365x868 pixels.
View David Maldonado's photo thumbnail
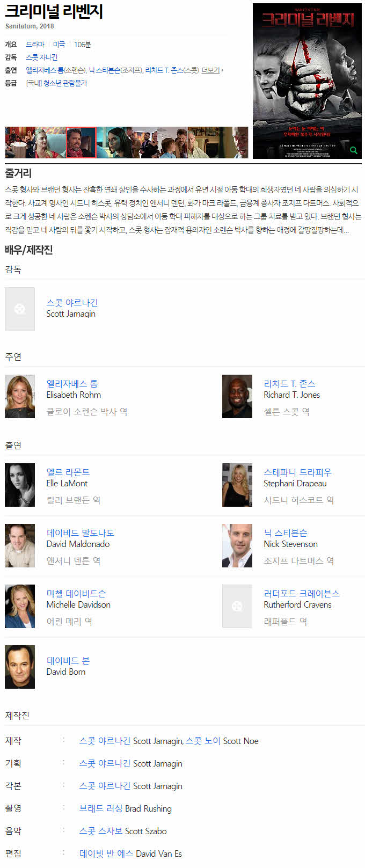click(x=20, y=545)
